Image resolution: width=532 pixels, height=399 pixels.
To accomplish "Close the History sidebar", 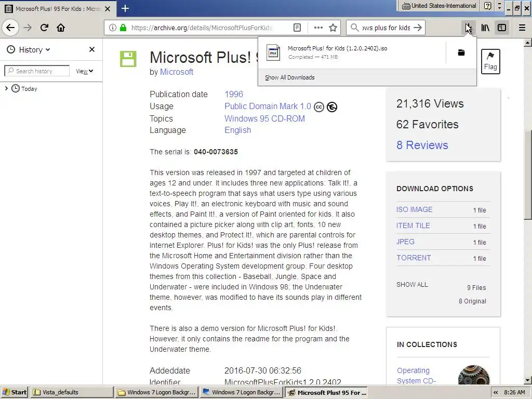I will (91, 49).
